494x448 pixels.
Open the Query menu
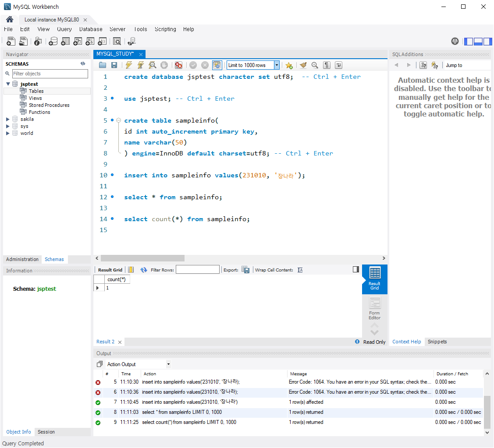[64, 29]
